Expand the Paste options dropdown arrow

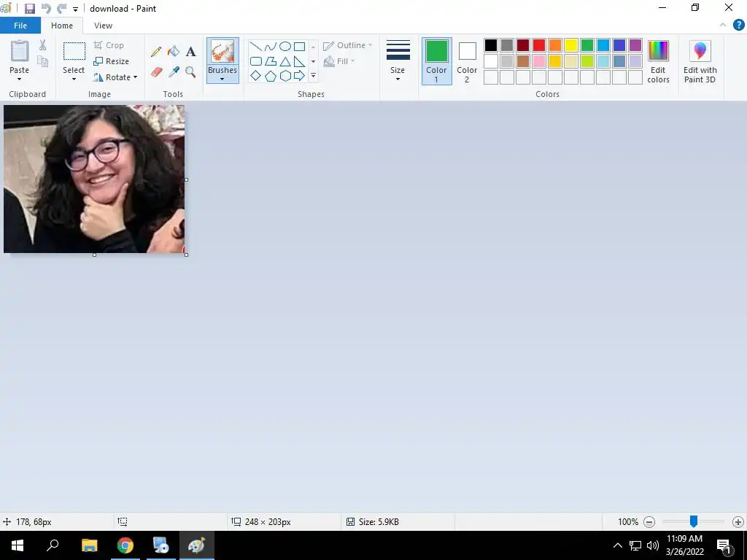[x=20, y=79]
